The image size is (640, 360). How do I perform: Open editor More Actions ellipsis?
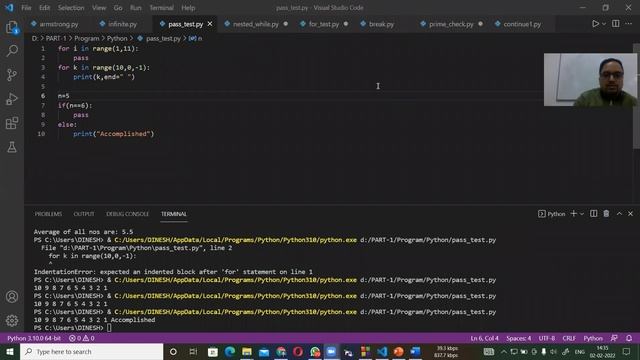click(629, 24)
